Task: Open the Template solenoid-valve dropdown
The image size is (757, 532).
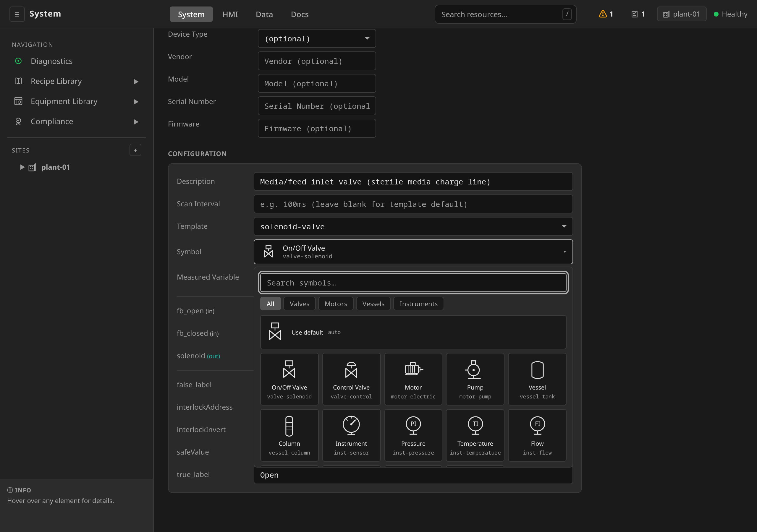Action: tap(413, 226)
